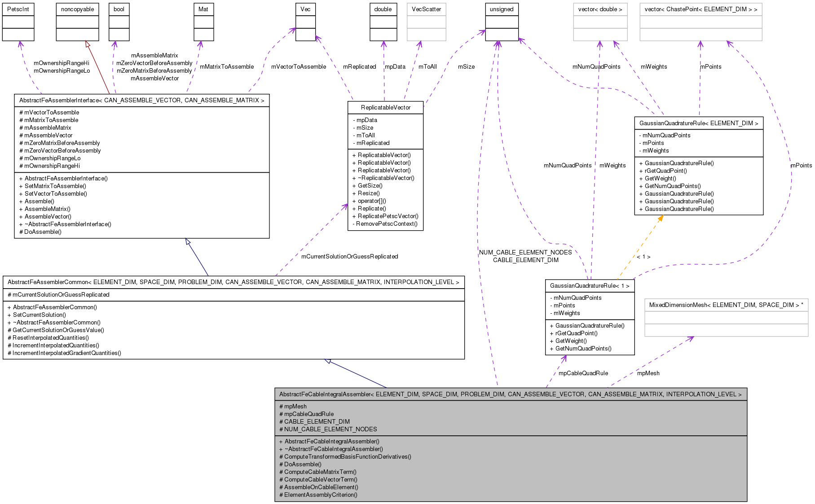Click the double type node
The image size is (815, 504).
[x=383, y=22]
